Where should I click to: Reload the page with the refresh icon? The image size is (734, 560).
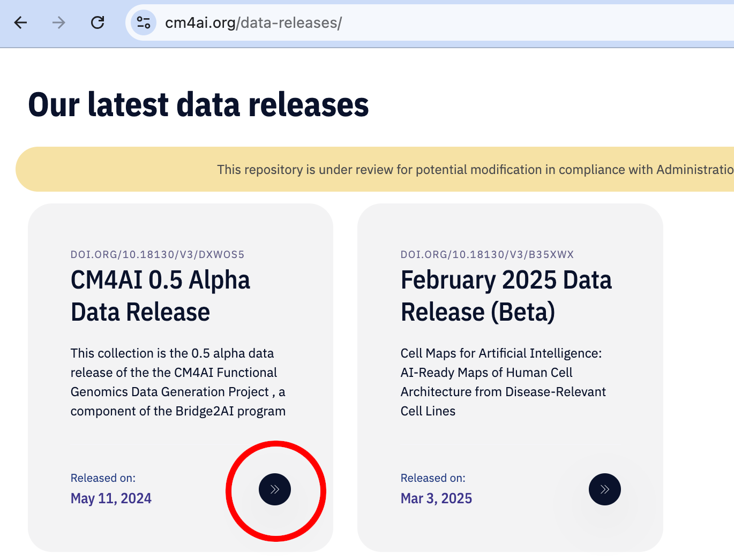(x=98, y=22)
